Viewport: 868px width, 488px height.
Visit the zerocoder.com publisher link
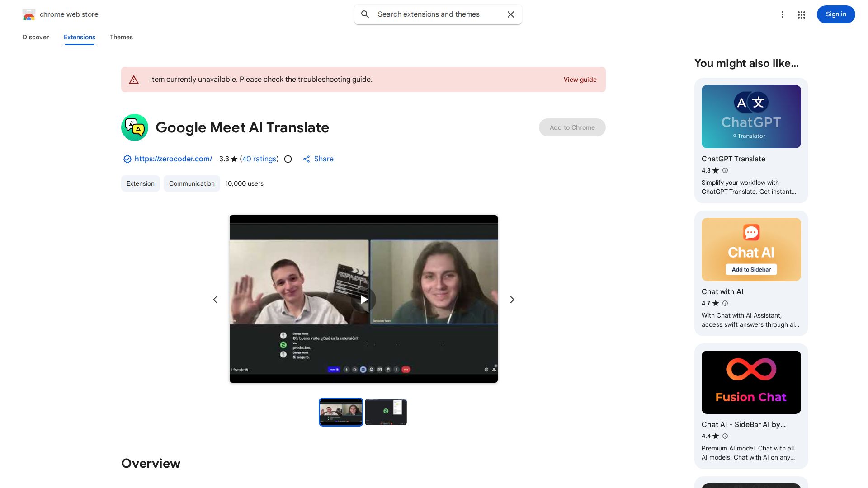pyautogui.click(x=173, y=159)
